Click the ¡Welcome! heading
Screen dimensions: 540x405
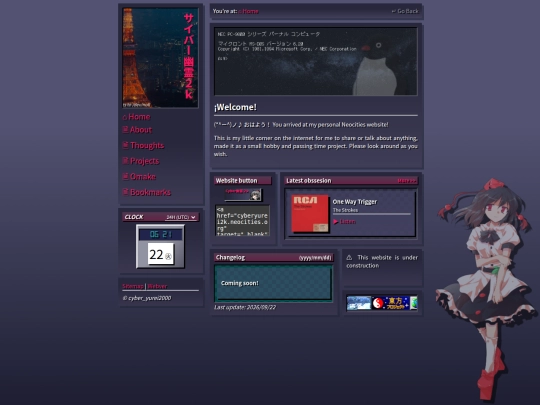(235, 107)
